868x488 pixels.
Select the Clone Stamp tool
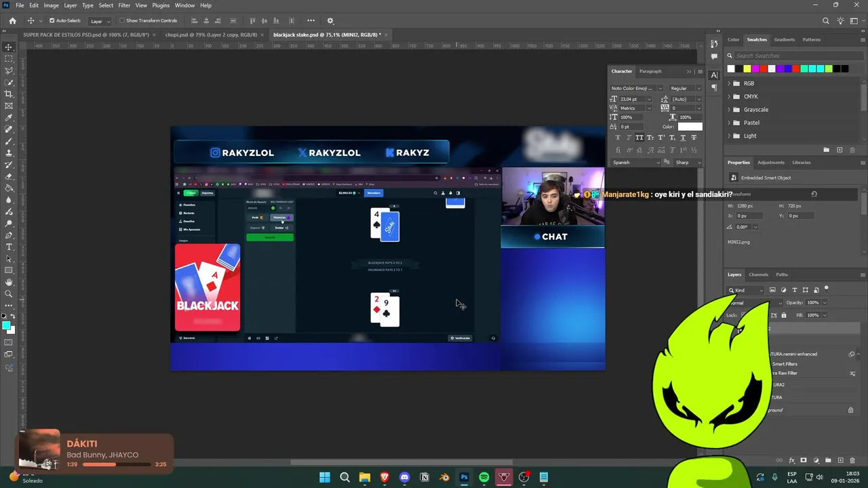[x=9, y=153]
